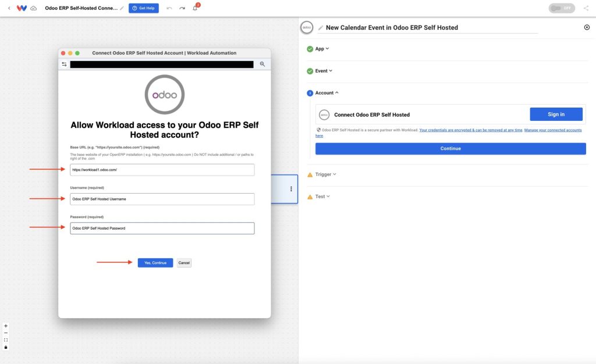596x364 pixels.
Task: Redo the last change
Action: tap(182, 8)
